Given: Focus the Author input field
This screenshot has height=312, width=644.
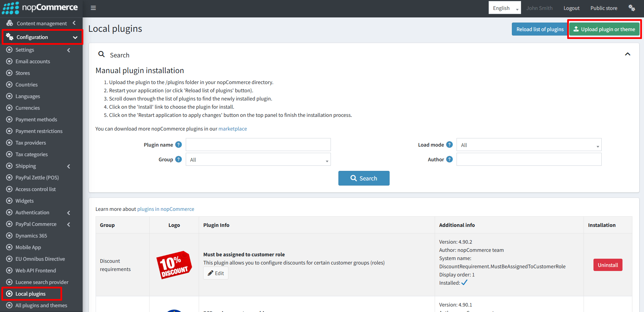Looking at the screenshot, I should [x=529, y=159].
